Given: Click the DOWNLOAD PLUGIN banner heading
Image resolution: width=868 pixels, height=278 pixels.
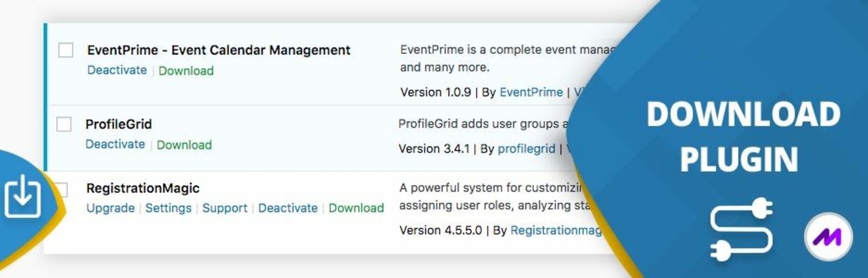Looking at the screenshot, I should coord(742,137).
